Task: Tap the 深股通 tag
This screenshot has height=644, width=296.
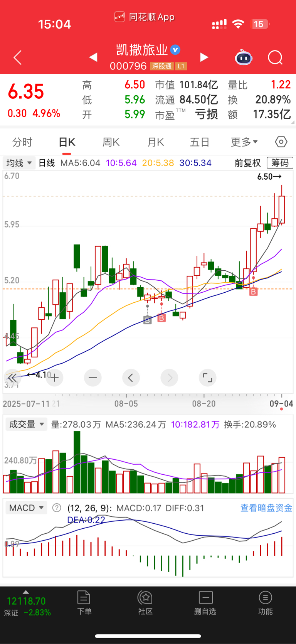Action: click(x=162, y=66)
